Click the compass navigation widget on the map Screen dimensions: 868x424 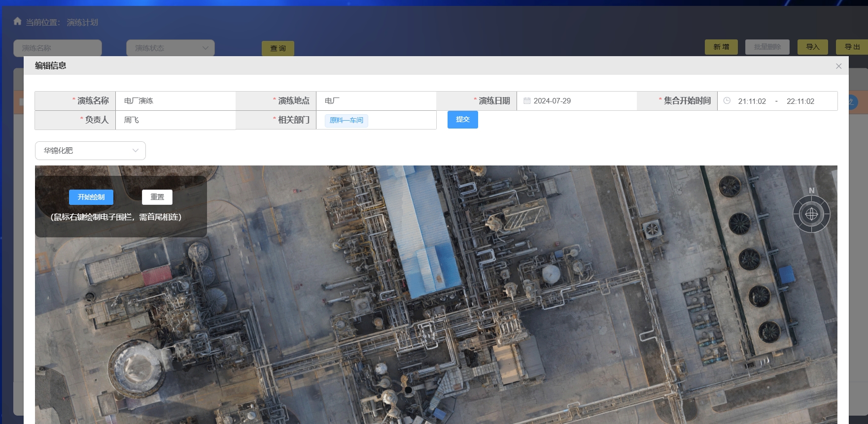(x=811, y=214)
